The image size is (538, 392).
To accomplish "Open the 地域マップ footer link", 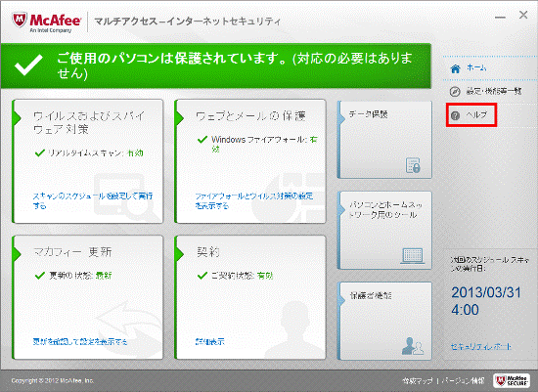I will (x=418, y=380).
